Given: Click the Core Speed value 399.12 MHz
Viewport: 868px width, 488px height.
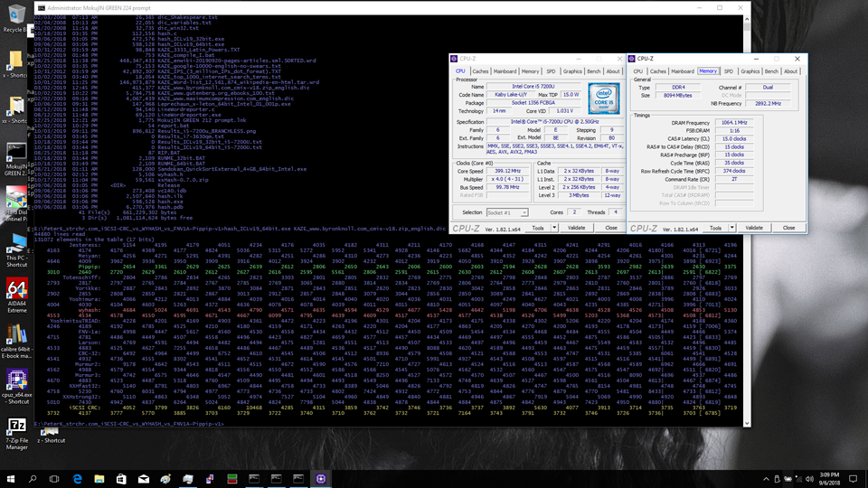Looking at the screenshot, I should point(507,171).
